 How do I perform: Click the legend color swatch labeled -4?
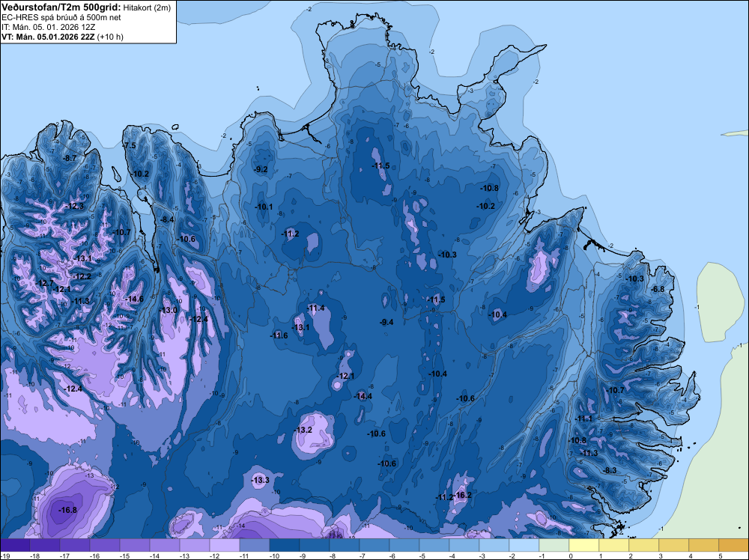(x=464, y=545)
